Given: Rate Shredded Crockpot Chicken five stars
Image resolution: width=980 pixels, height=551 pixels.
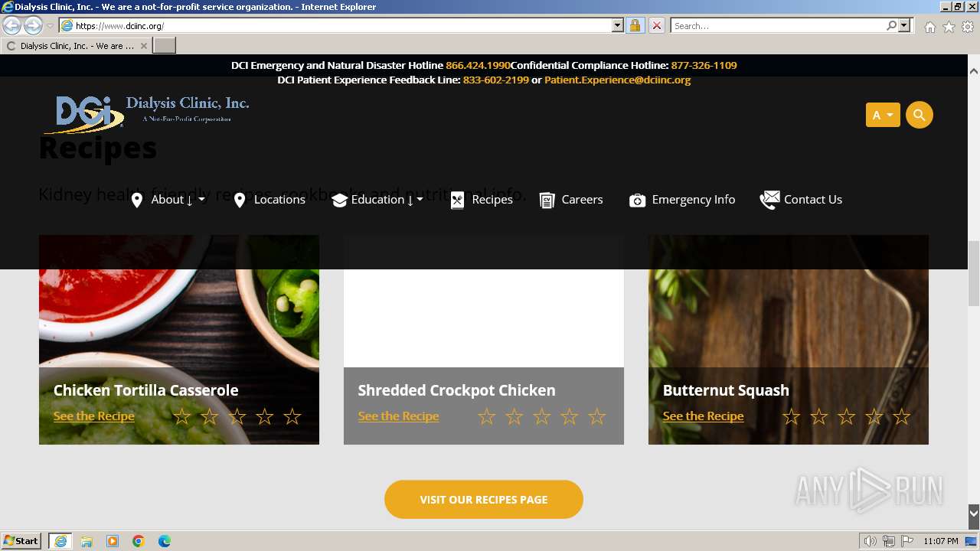Looking at the screenshot, I should pos(596,416).
